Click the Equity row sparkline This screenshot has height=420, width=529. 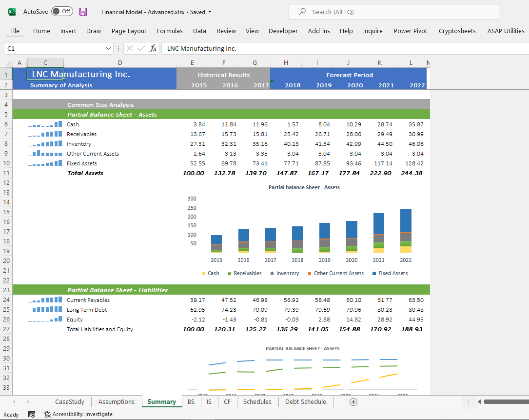[45, 320]
